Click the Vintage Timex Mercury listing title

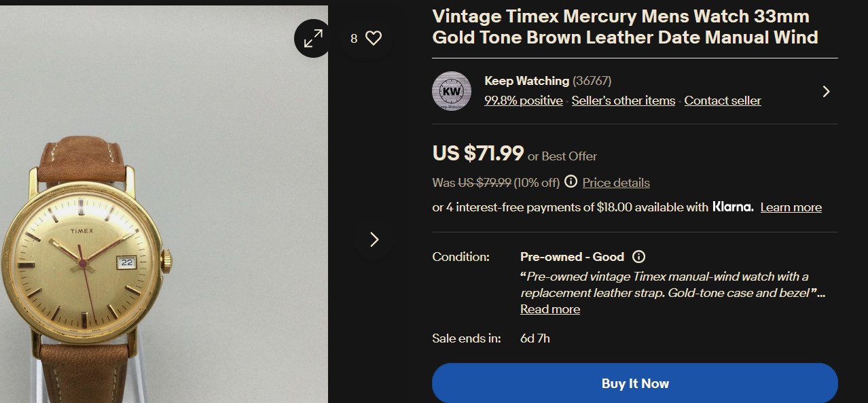(x=625, y=27)
